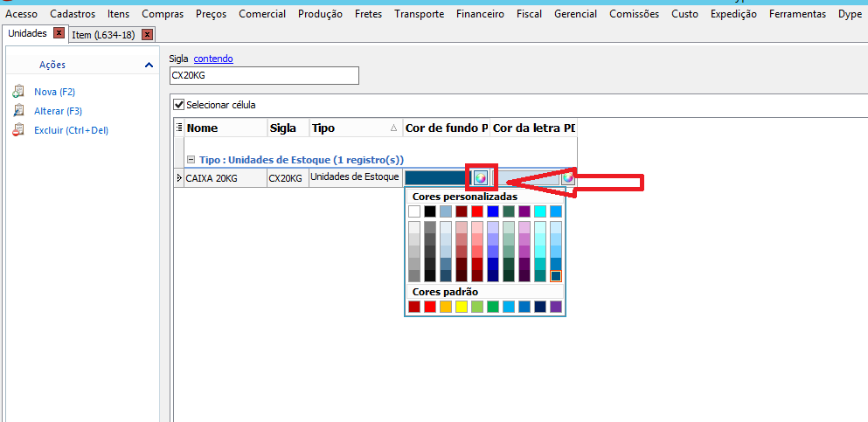Viewport: 868px width, 422px height.
Task: Pick dark red first swatch in Cores padrão
Action: click(x=414, y=307)
